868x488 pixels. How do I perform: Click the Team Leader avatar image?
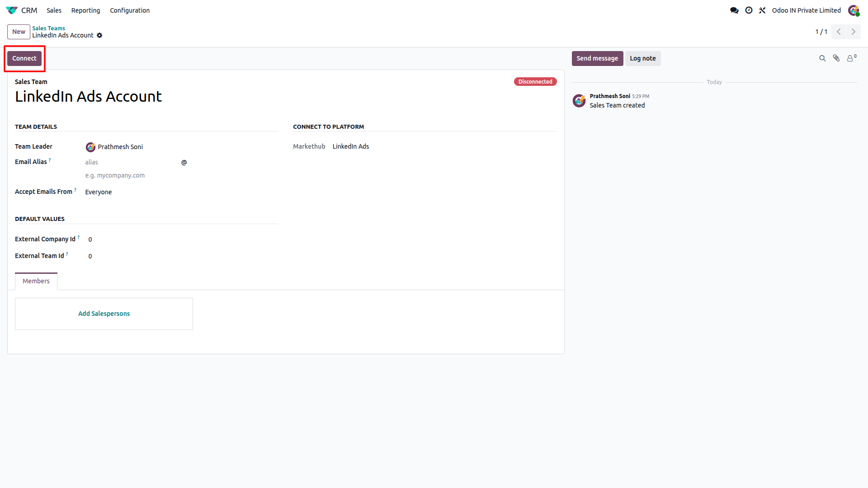(x=90, y=147)
